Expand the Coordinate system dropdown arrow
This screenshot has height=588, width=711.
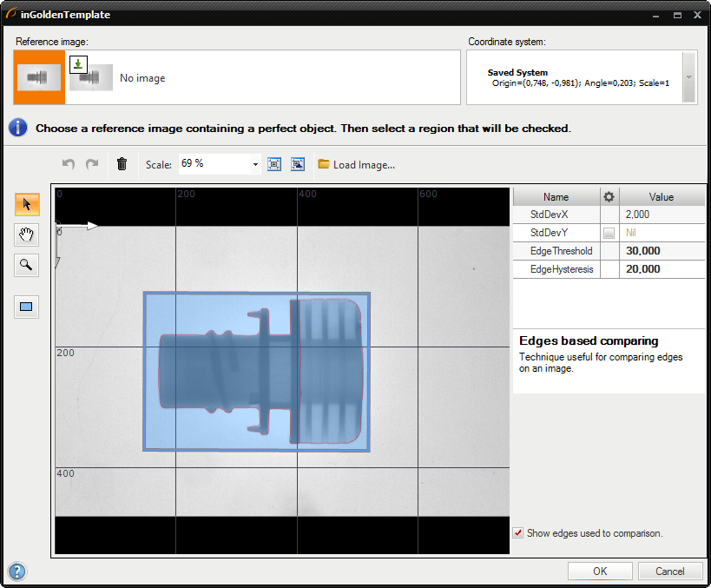click(x=689, y=77)
